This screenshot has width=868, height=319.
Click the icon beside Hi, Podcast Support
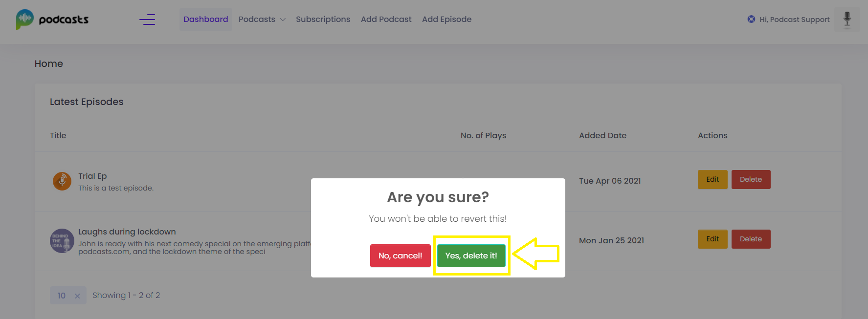(x=751, y=19)
